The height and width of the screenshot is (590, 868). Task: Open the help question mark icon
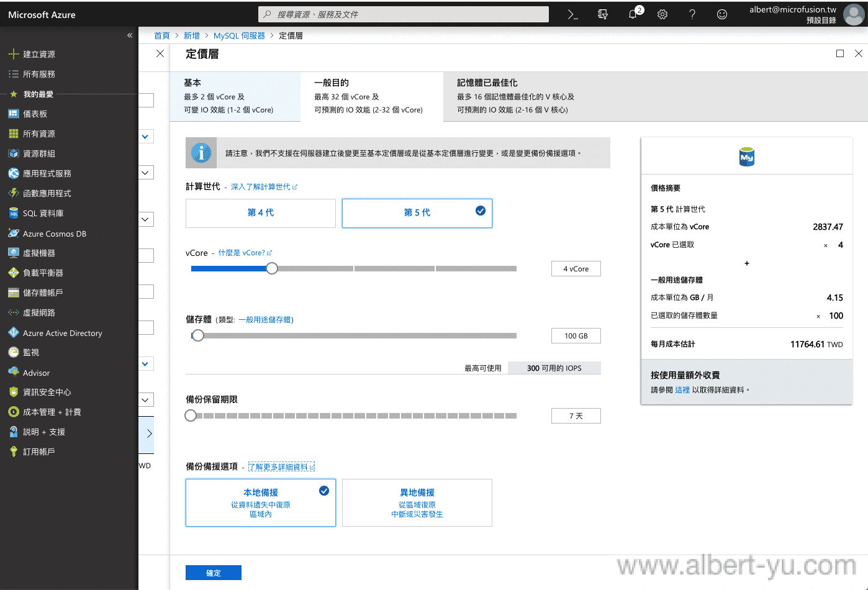click(x=692, y=14)
